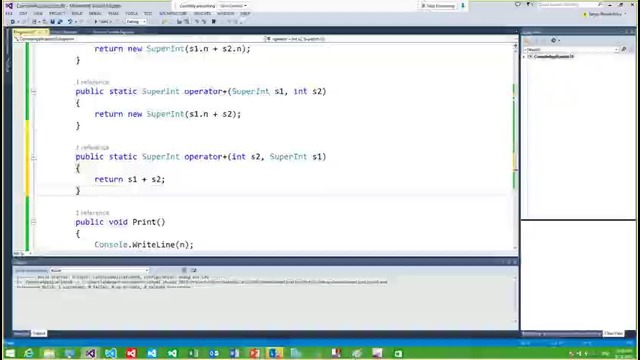Click the red Visual Studio taskbar icon
The image size is (640, 360).
pos(131,353)
